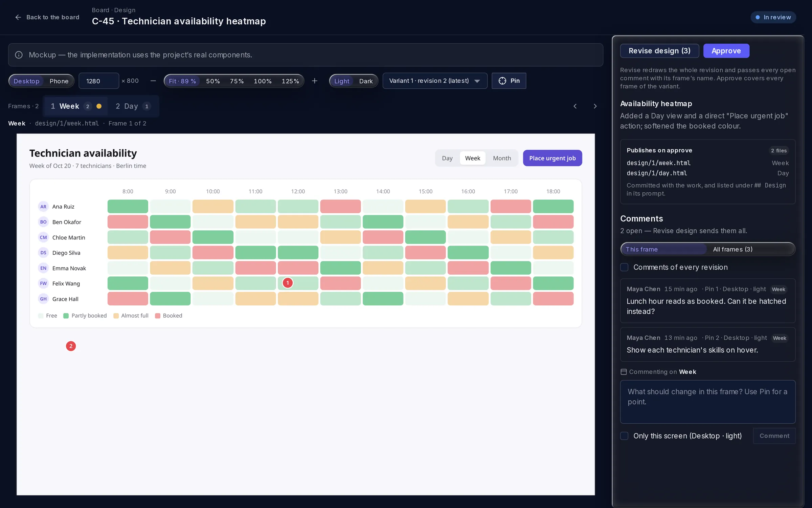The image size is (812, 508).
Task: Click Almost full orange legend swatch
Action: click(x=116, y=316)
